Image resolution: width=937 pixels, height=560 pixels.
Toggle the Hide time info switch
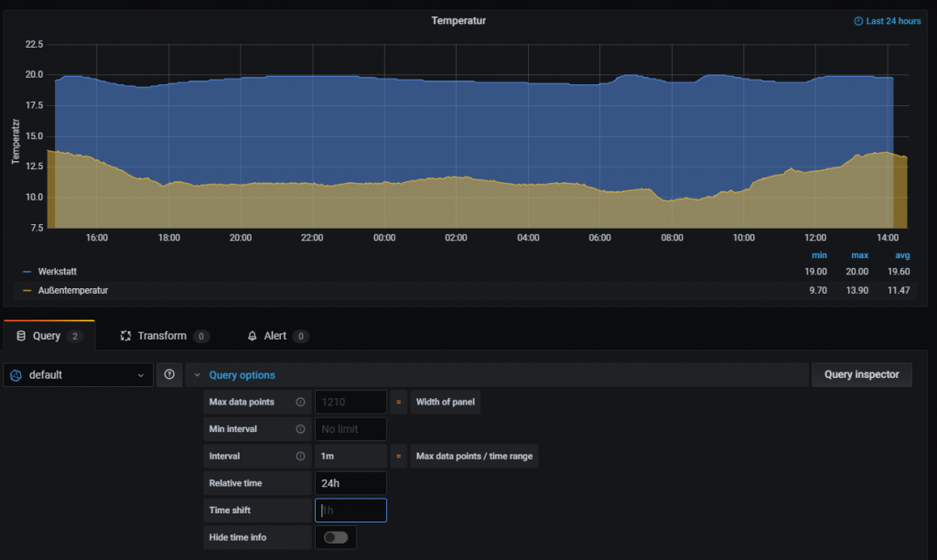coord(335,537)
